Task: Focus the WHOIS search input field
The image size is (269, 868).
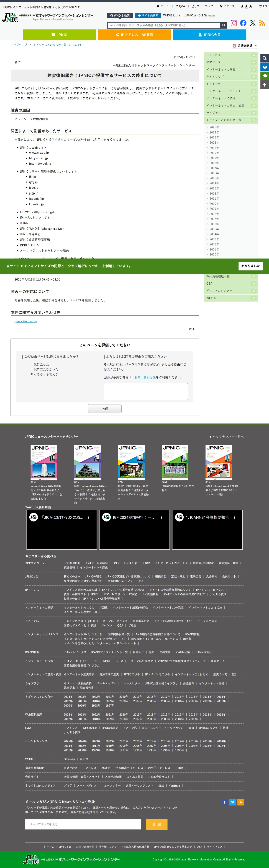Action: tap(164, 25)
